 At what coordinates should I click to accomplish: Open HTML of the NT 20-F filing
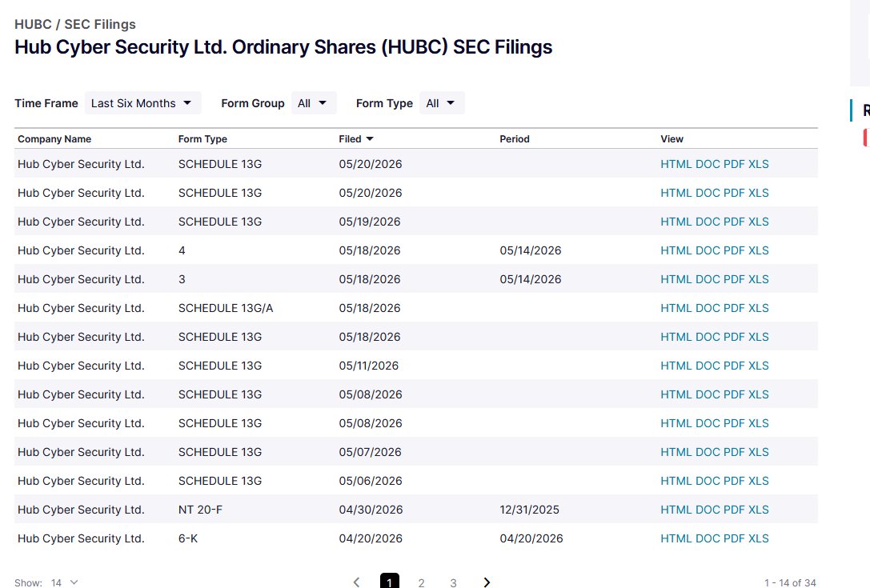tap(676, 510)
